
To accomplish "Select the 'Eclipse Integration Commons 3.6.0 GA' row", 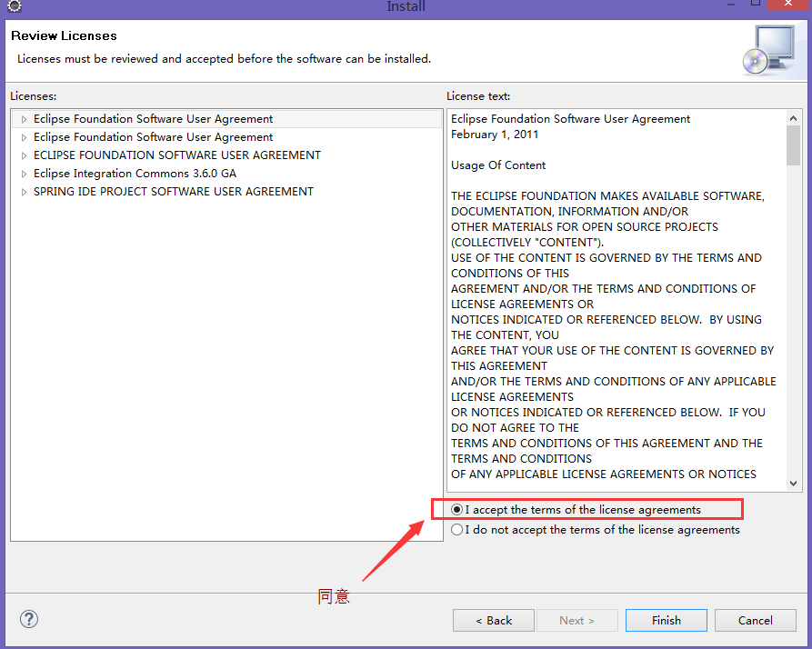I will pyautogui.click(x=226, y=174).
